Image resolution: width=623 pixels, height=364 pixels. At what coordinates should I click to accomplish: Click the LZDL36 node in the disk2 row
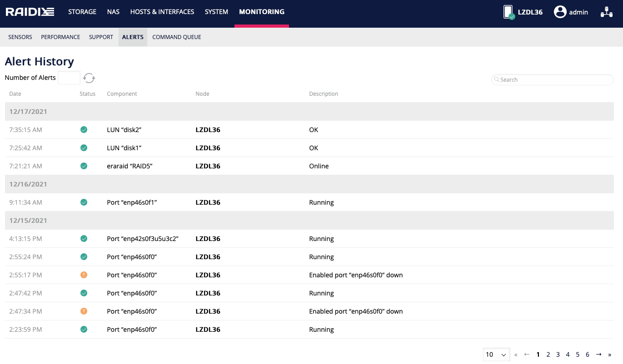(208, 130)
